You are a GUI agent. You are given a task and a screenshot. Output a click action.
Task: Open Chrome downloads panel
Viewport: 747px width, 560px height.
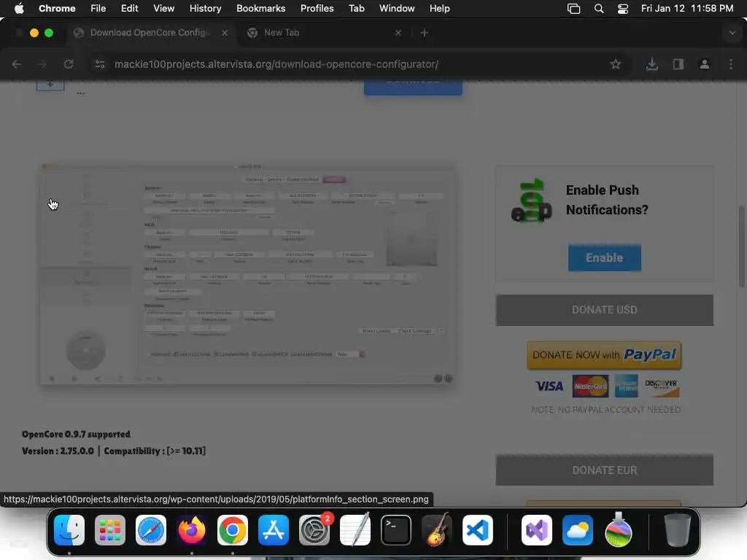[x=651, y=64]
